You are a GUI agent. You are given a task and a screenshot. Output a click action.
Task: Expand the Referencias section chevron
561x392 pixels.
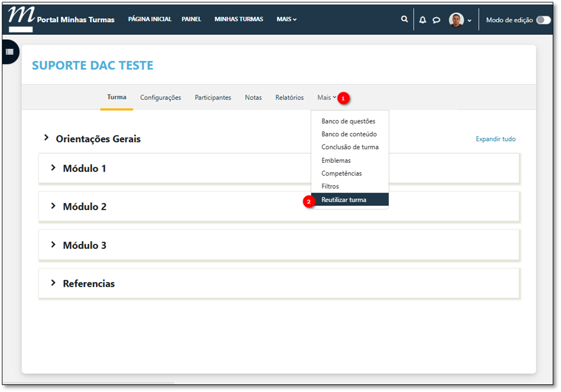point(53,283)
